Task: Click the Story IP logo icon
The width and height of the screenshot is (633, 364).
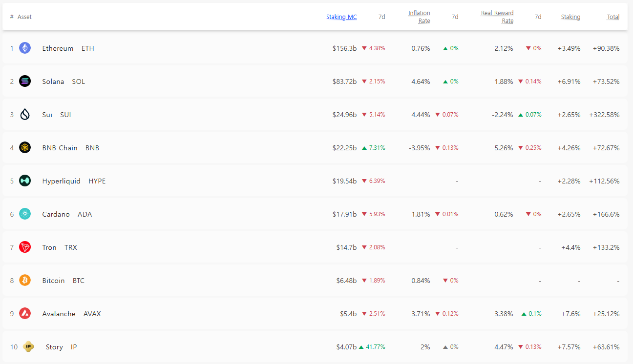Action: click(x=28, y=347)
